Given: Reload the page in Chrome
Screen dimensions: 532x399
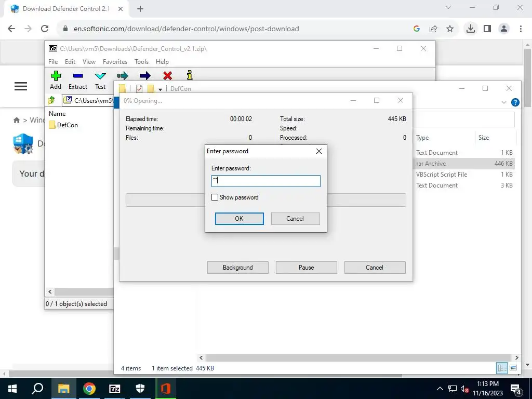Looking at the screenshot, I should click(45, 29).
